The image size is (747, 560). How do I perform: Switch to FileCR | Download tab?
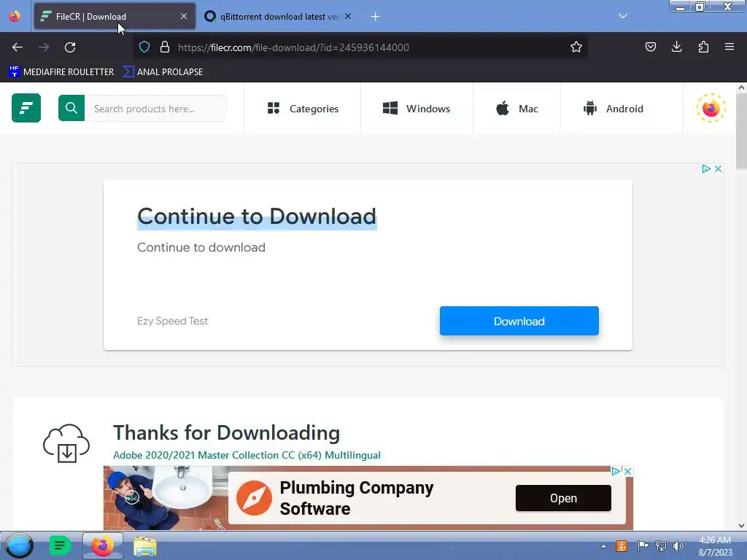[x=115, y=17]
